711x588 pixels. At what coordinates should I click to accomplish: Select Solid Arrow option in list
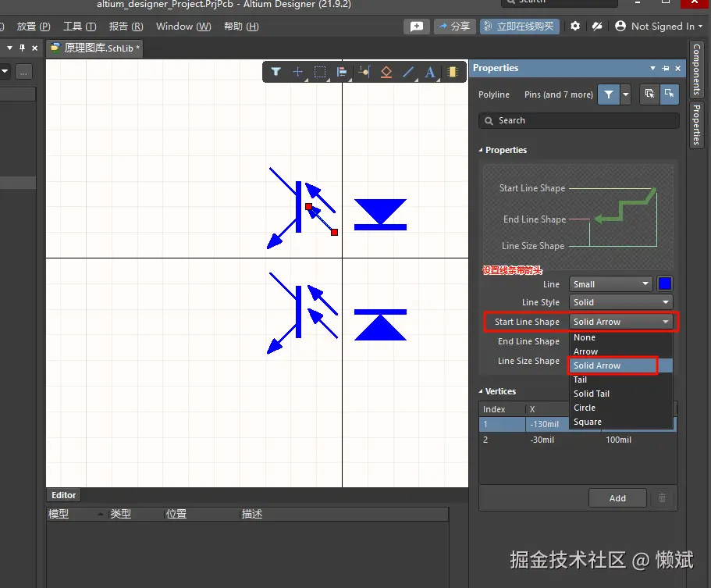click(x=620, y=365)
